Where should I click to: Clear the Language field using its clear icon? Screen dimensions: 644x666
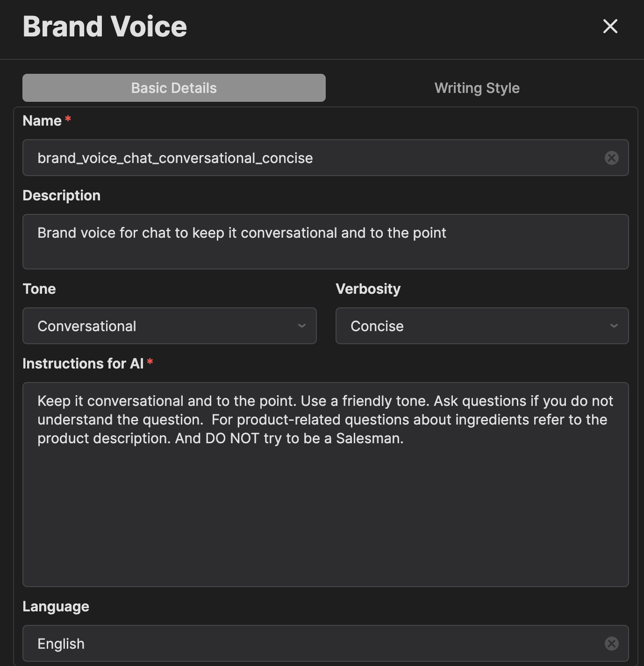tap(612, 643)
